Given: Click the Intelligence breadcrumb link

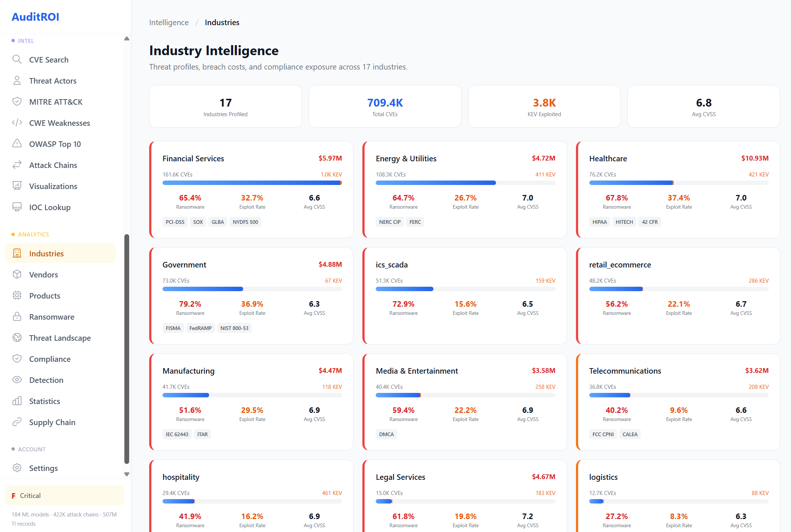Looking at the screenshot, I should (x=169, y=22).
